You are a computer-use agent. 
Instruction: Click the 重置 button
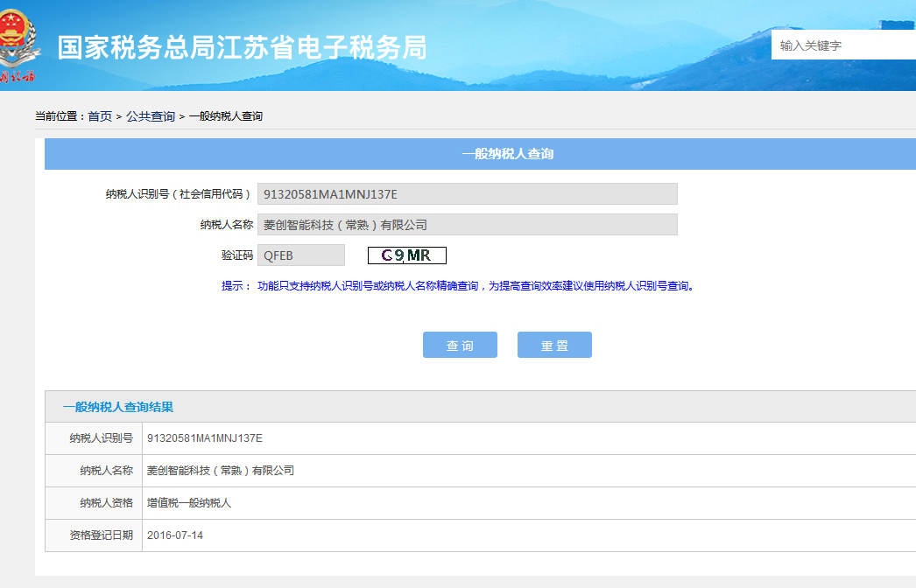tap(554, 345)
